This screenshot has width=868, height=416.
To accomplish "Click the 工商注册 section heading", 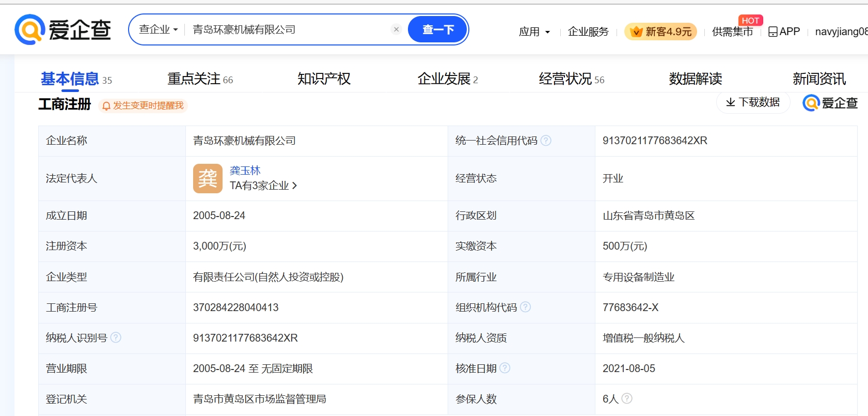I will (65, 104).
